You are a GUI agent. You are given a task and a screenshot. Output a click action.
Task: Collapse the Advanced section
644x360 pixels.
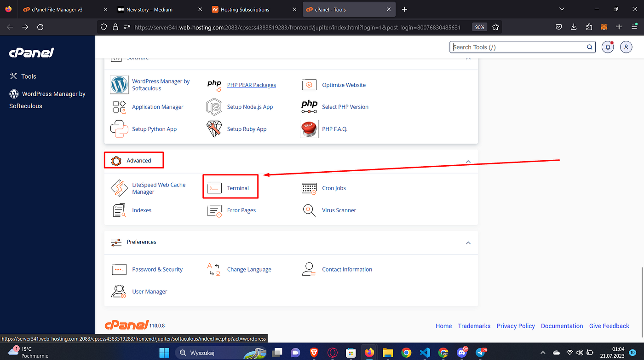(x=468, y=162)
